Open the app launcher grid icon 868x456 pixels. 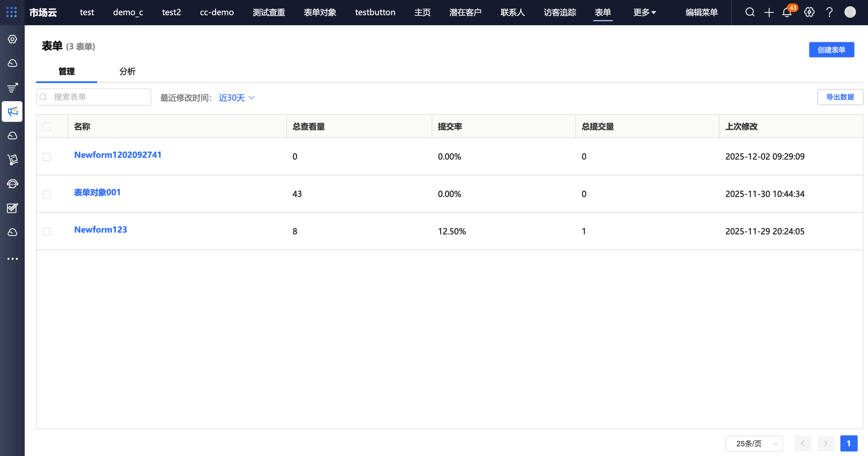[12, 12]
